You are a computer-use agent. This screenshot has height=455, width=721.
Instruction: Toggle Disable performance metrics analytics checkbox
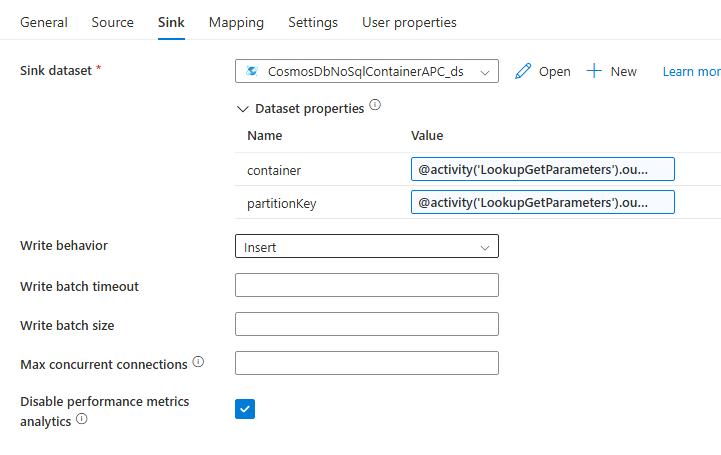click(x=245, y=408)
